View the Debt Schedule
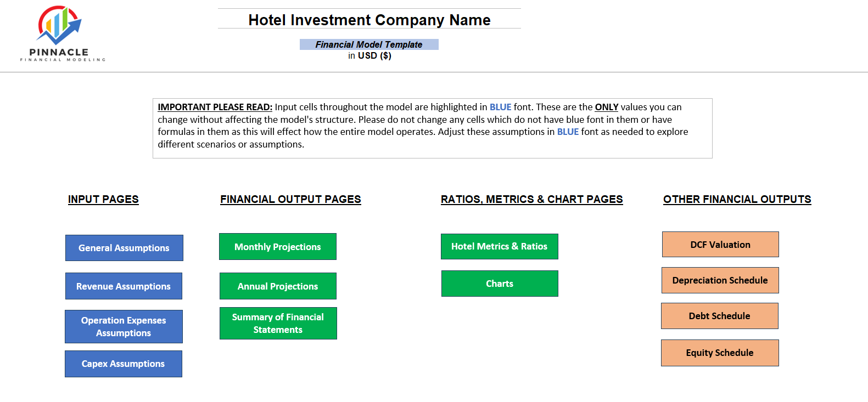This screenshot has height=402, width=868. click(x=720, y=316)
